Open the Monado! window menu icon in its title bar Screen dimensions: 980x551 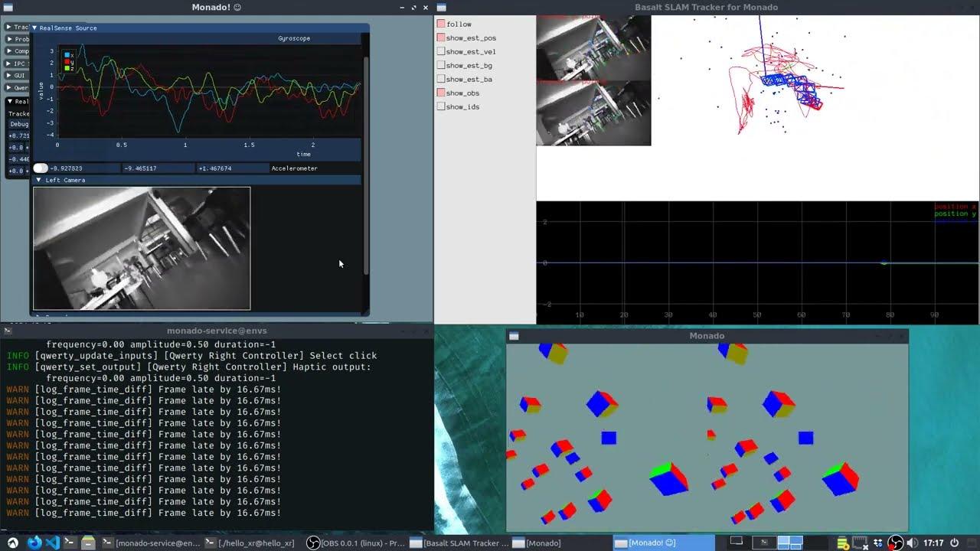tap(8, 7)
